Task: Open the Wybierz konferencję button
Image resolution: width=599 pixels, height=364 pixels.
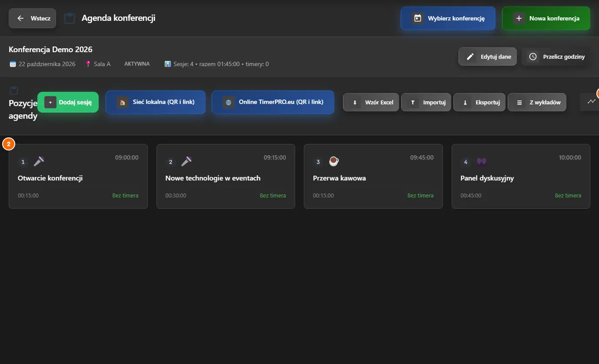Action: (448, 18)
